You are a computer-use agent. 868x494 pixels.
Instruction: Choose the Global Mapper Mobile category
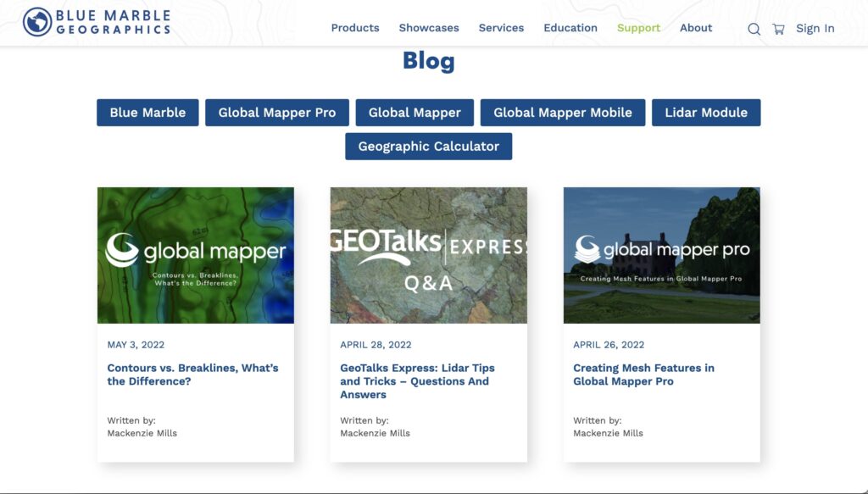[x=563, y=113]
